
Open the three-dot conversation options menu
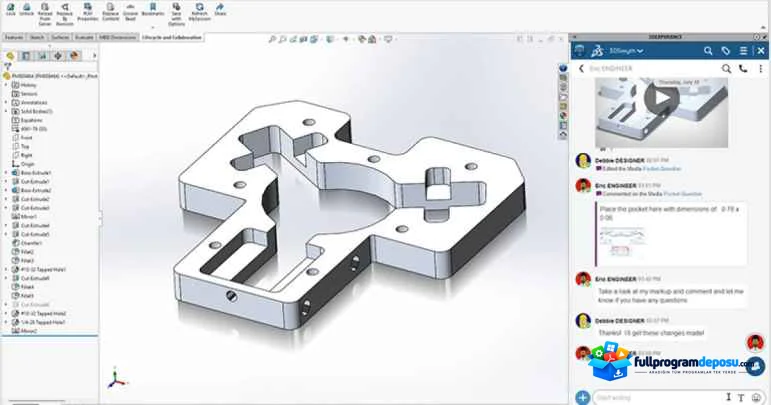[760, 68]
